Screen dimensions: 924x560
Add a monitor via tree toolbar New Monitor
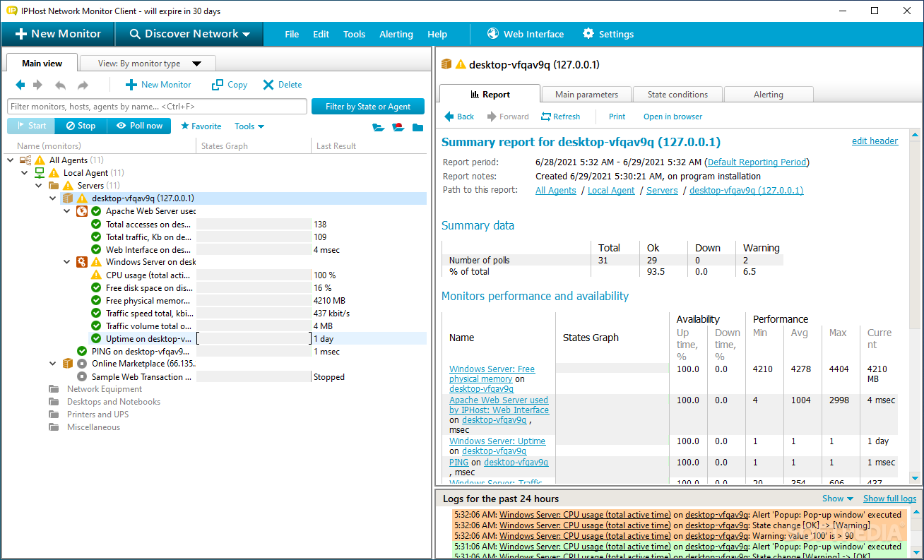tap(158, 85)
